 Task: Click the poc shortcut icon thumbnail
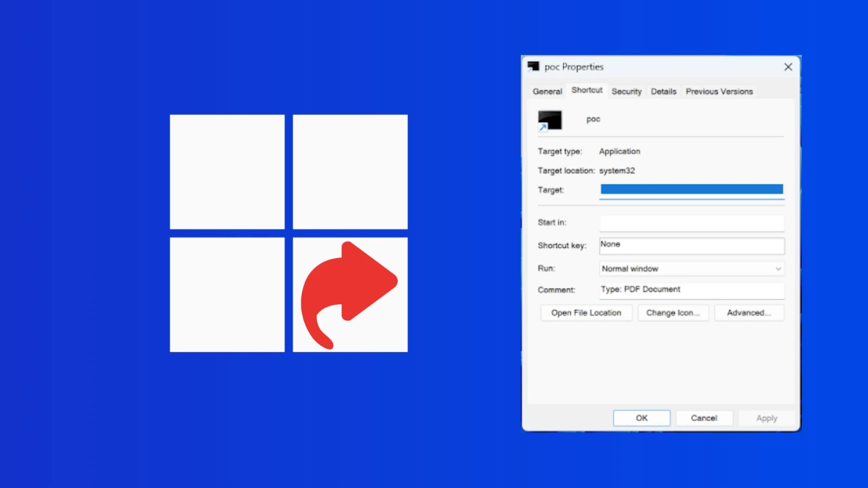549,120
